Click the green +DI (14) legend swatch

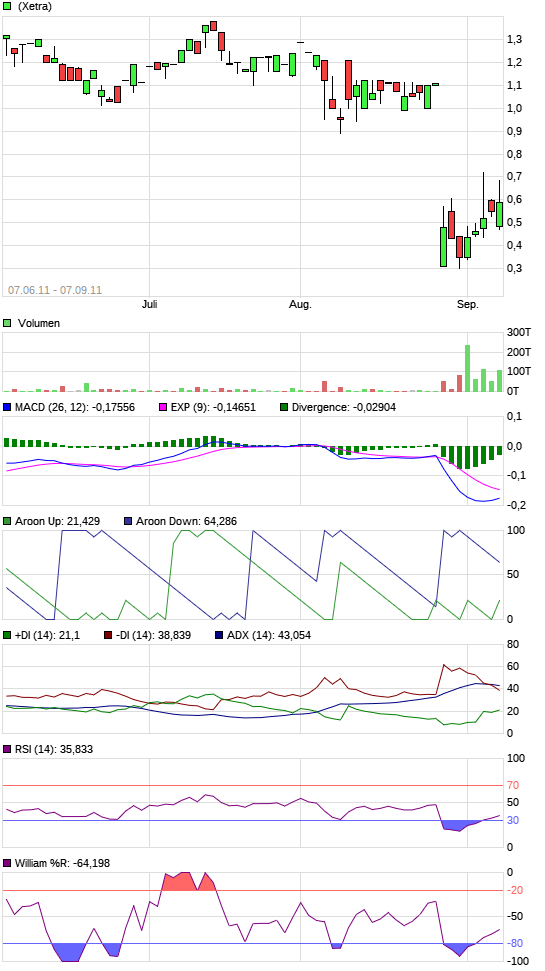click(7, 635)
